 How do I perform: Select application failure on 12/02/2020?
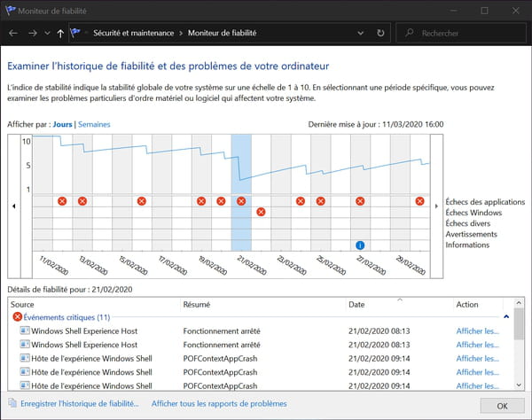point(62,201)
